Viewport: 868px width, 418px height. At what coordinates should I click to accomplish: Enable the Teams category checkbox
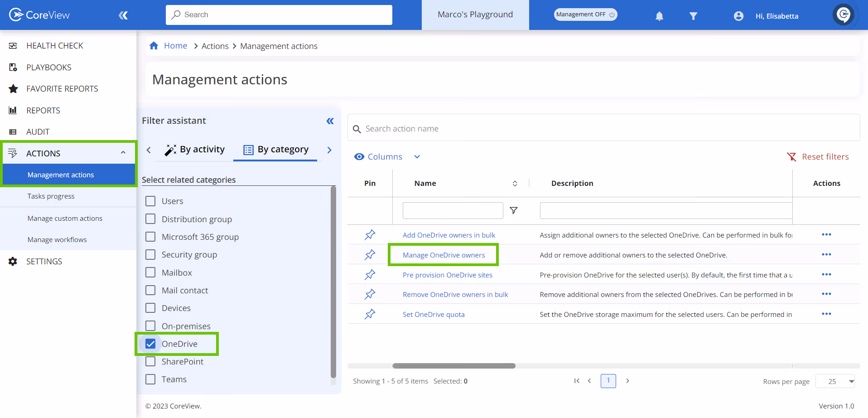(x=150, y=379)
